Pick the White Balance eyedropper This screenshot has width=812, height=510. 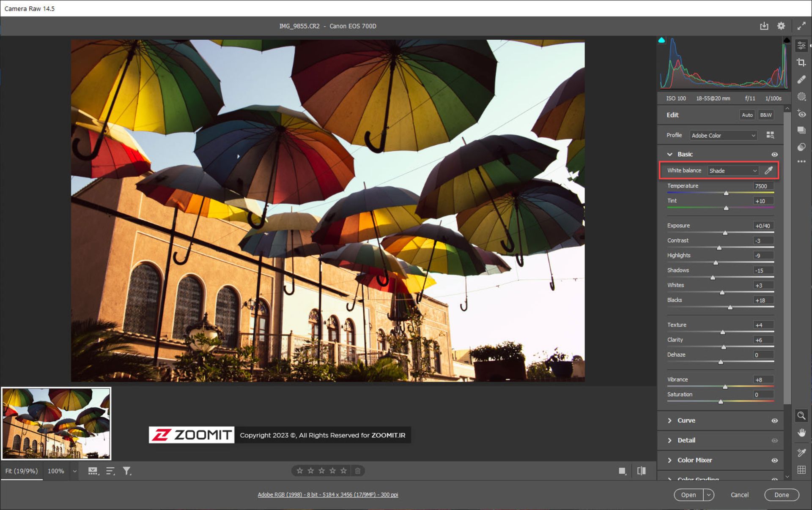(x=768, y=170)
